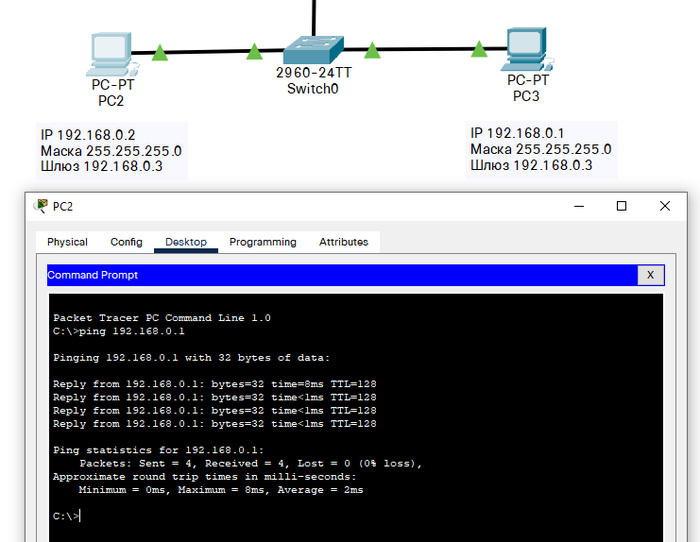Close the PC2 window
The image size is (700, 542).
tap(665, 206)
